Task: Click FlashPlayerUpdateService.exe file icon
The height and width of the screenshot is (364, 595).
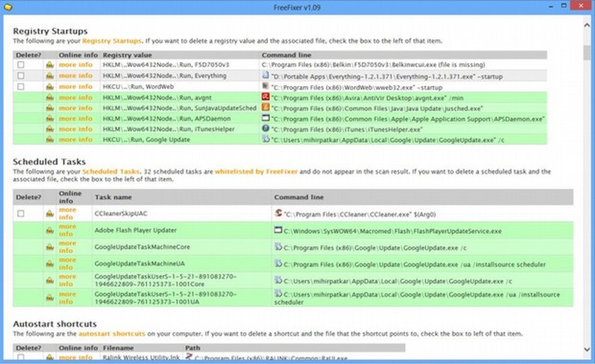Action: (278, 230)
